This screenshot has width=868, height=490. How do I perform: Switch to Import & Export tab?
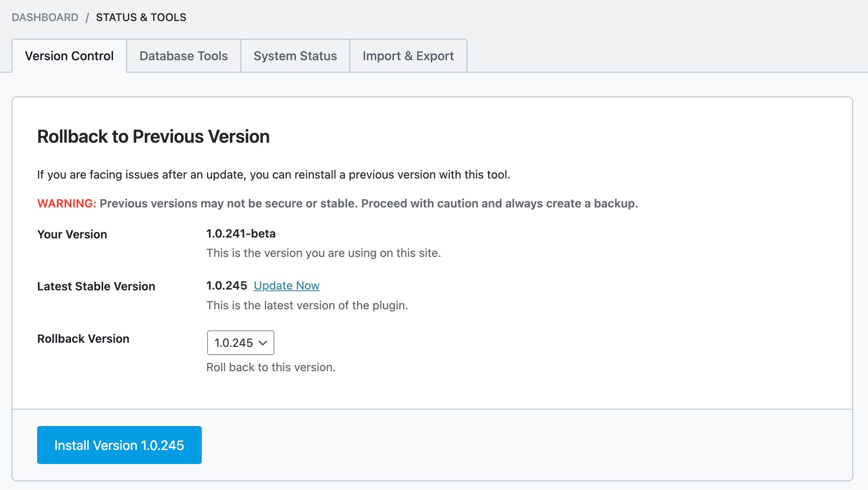[x=408, y=56]
